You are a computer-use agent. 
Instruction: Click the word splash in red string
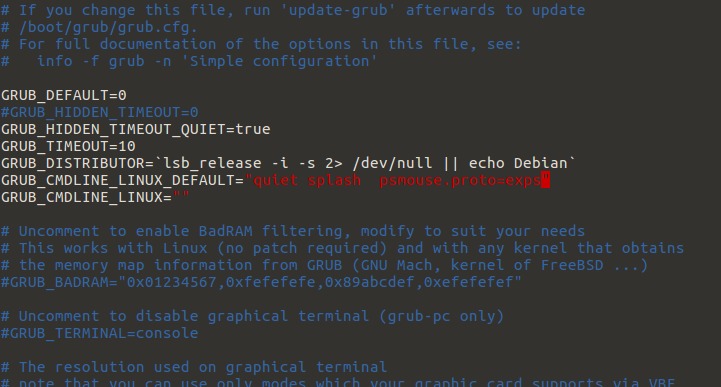pyautogui.click(x=334, y=180)
